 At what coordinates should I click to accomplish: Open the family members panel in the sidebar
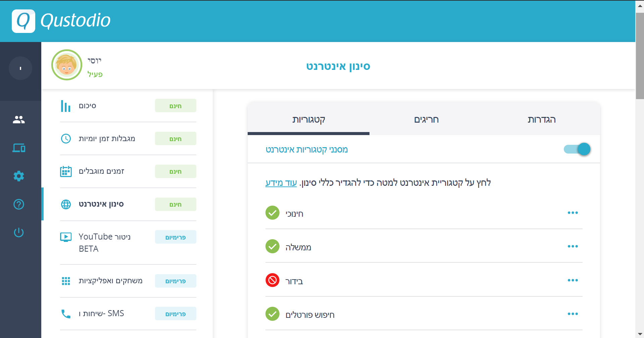[x=19, y=120]
